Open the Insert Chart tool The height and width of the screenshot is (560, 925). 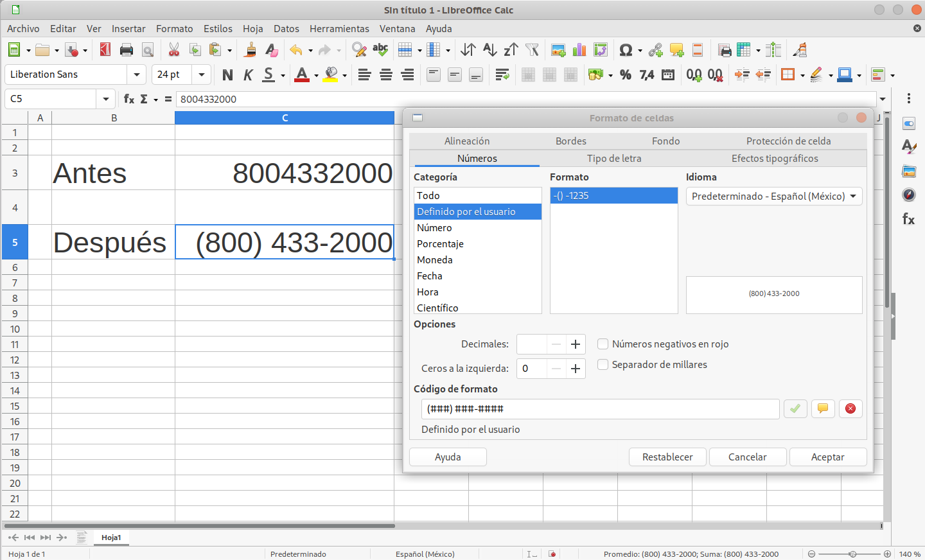(579, 49)
